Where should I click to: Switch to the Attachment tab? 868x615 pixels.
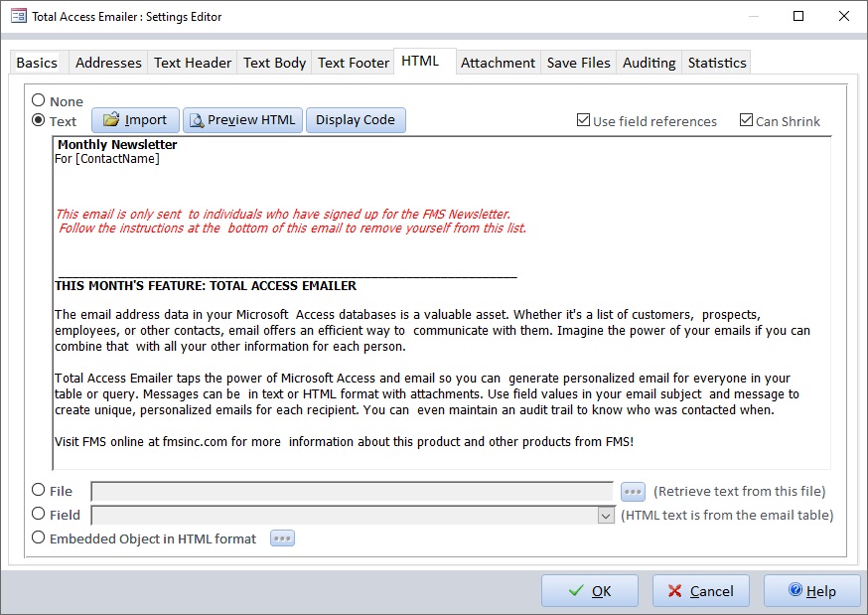click(x=498, y=63)
